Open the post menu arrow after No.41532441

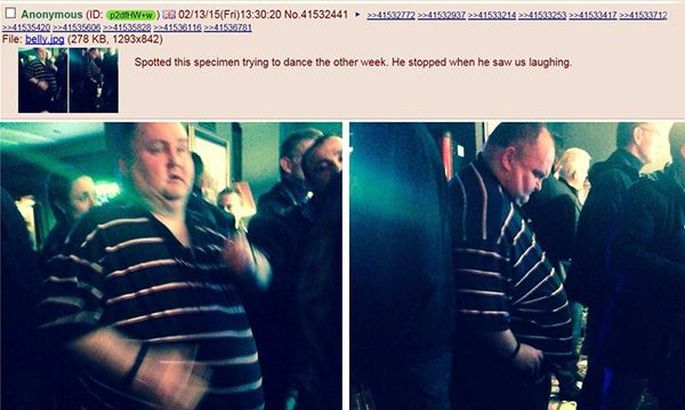click(358, 14)
